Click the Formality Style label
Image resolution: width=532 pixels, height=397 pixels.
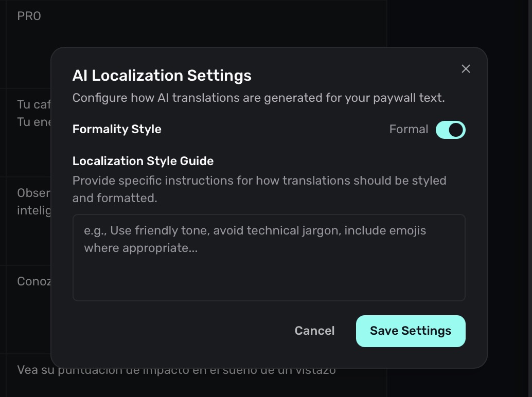(116, 129)
